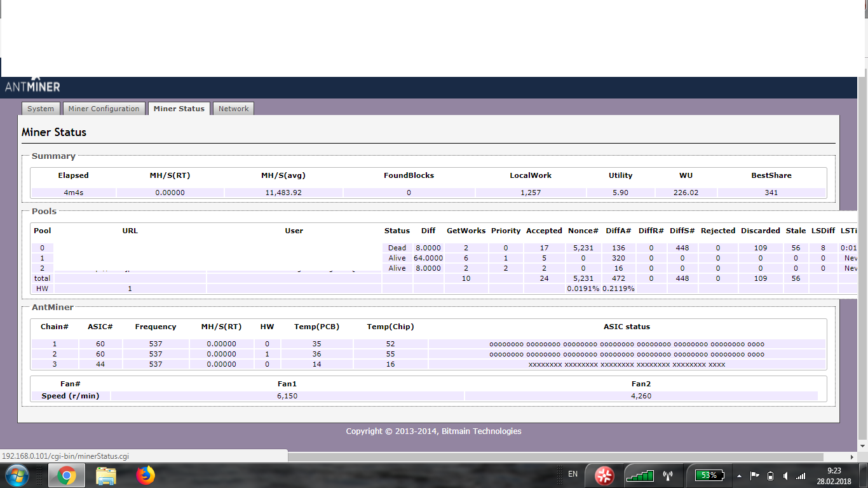The height and width of the screenshot is (488, 868).
Task: Click the HW percentage 0.0191%
Action: click(x=583, y=288)
